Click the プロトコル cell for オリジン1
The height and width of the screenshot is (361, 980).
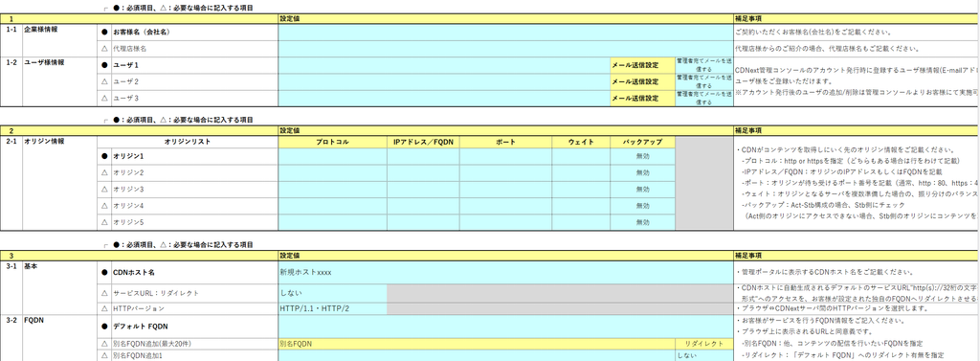click(x=332, y=156)
